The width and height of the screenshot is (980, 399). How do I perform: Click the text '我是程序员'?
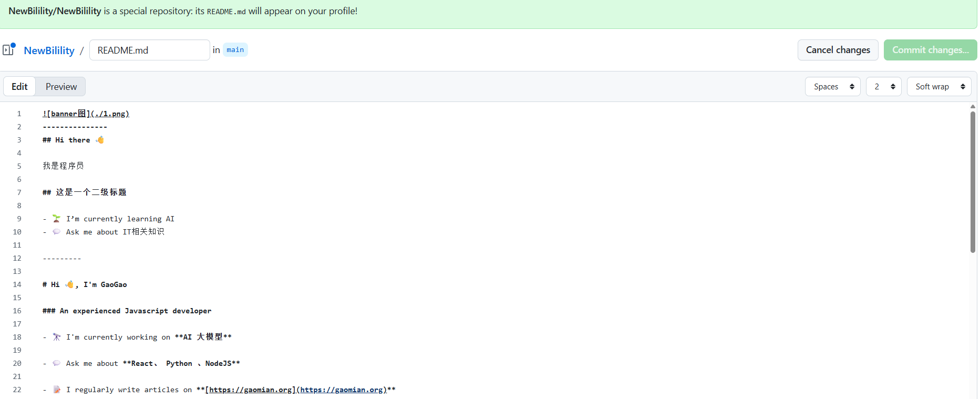63,166
